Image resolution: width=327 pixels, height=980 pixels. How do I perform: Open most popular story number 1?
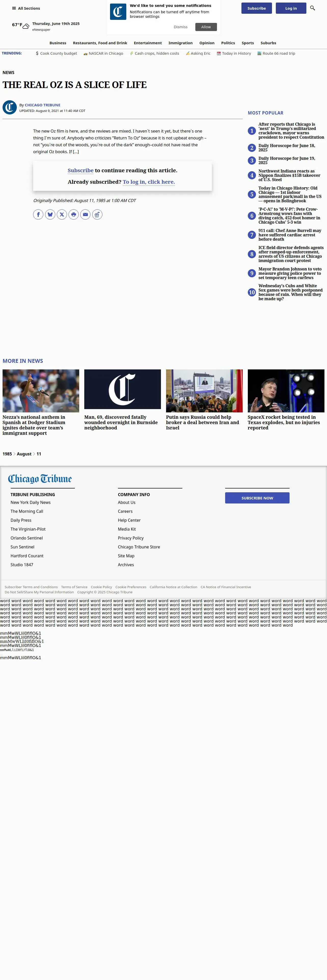[291, 131]
